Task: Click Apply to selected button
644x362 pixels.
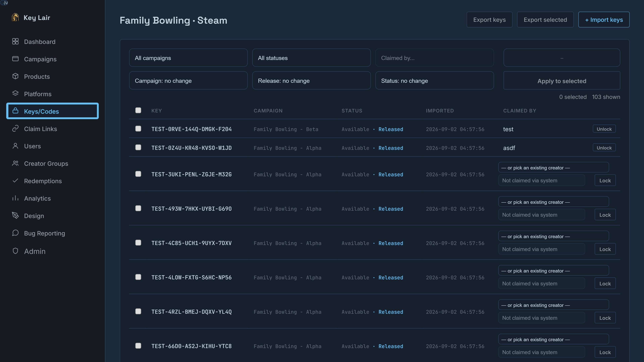Action: tap(561, 81)
